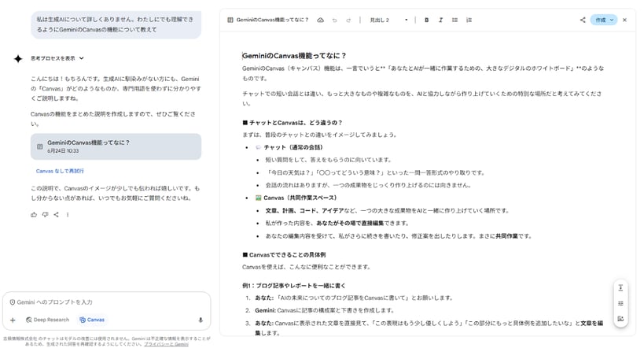The image size is (644, 348).
Task: Apply bulleted list formatting
Action: (454, 20)
